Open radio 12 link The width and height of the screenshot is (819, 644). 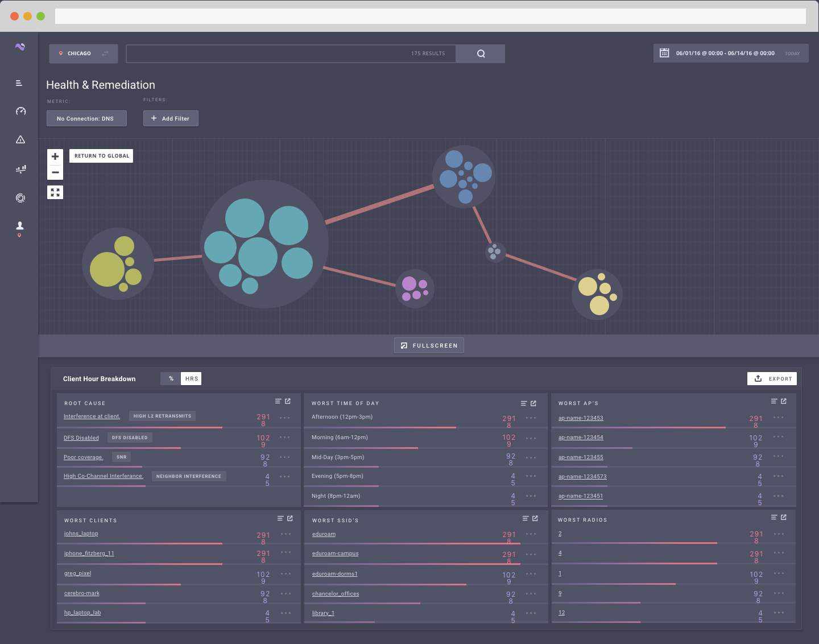pos(562,613)
